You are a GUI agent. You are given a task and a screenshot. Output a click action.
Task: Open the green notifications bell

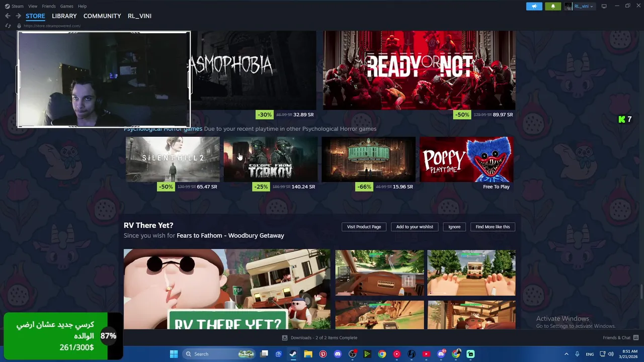pyautogui.click(x=553, y=6)
